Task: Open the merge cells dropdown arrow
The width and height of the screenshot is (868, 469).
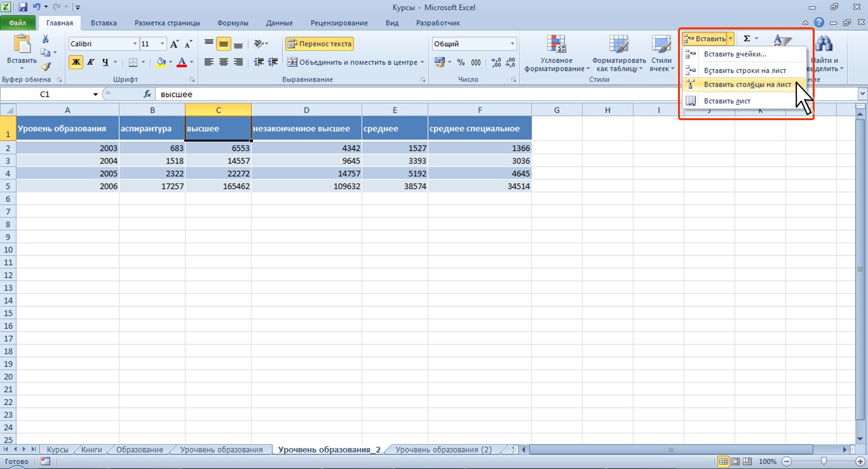Action: pyautogui.click(x=423, y=62)
